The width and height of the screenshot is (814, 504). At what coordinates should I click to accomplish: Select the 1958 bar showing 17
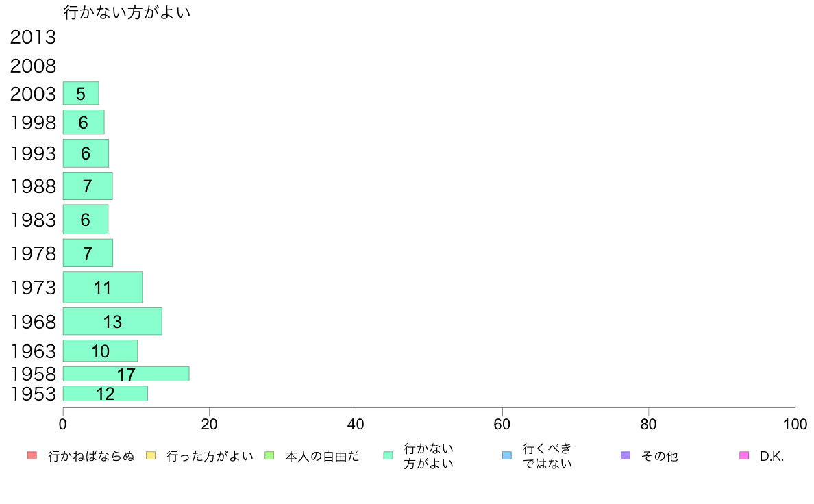[126, 374]
